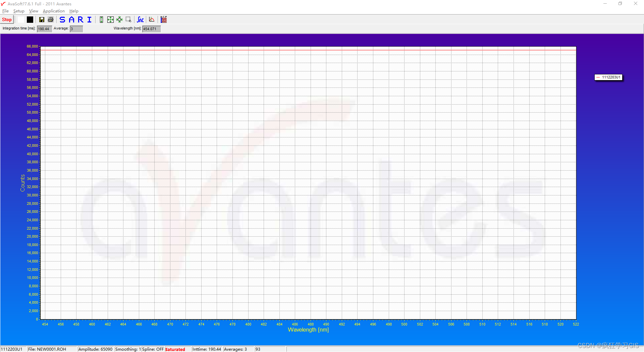The image size is (644, 352).
Task: Autoscale the Y-axis with the vertical arrow icon
Action: pyautogui.click(x=101, y=20)
